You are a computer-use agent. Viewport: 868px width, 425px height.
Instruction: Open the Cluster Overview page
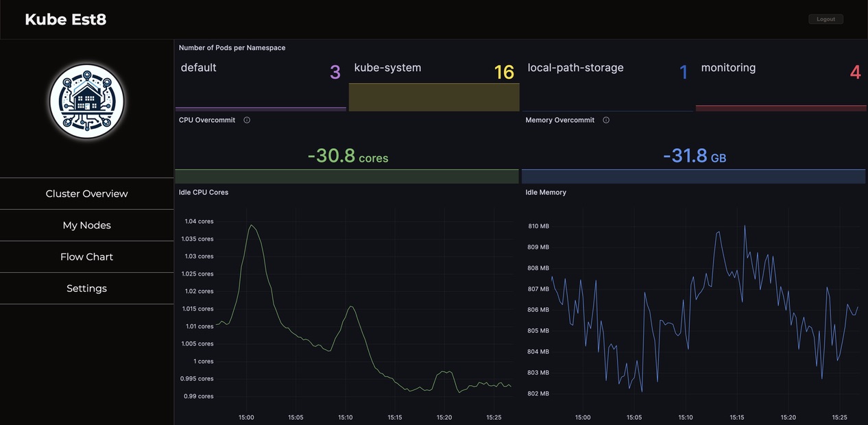coord(86,194)
